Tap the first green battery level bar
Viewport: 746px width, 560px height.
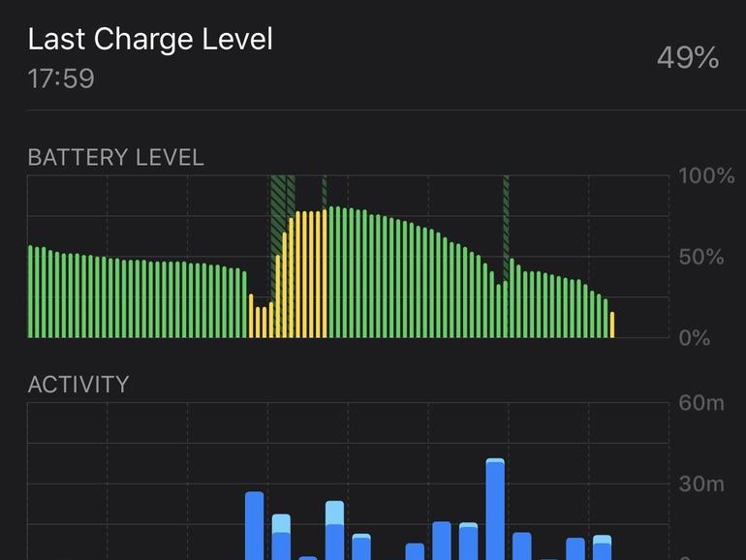point(30,292)
